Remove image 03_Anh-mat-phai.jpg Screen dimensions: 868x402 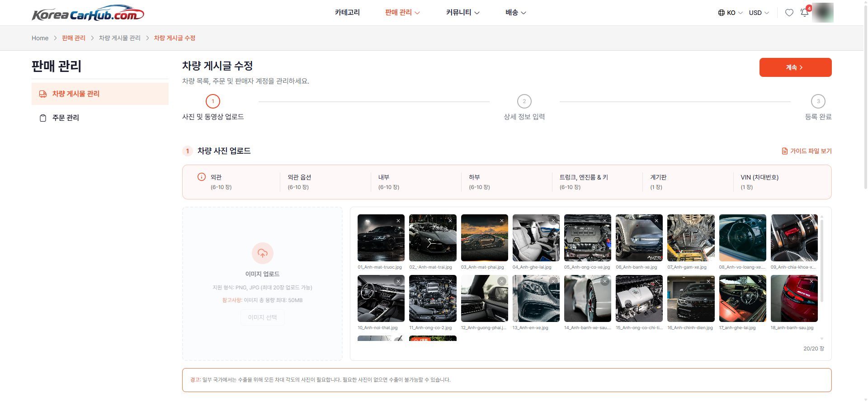[x=502, y=221]
